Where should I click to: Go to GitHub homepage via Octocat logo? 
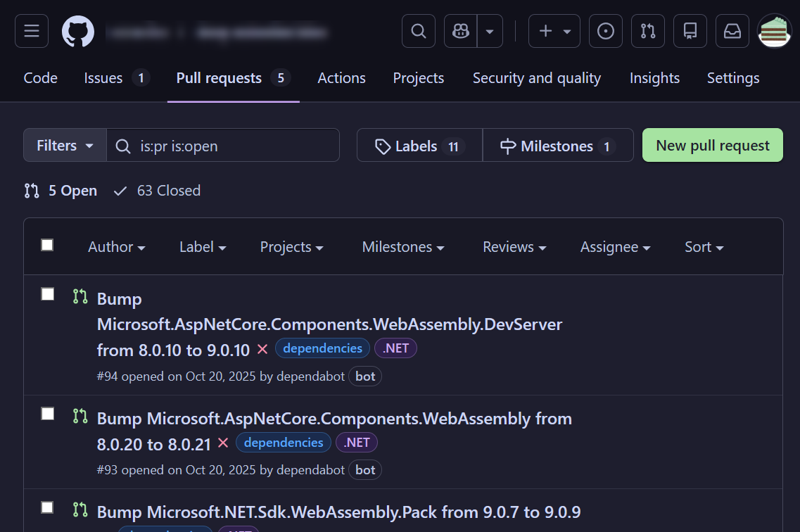coord(78,31)
